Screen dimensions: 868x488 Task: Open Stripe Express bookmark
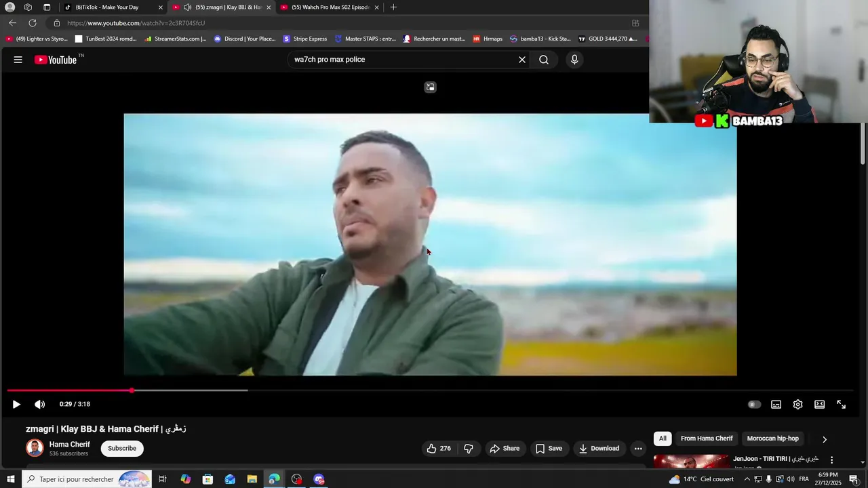[x=305, y=39]
